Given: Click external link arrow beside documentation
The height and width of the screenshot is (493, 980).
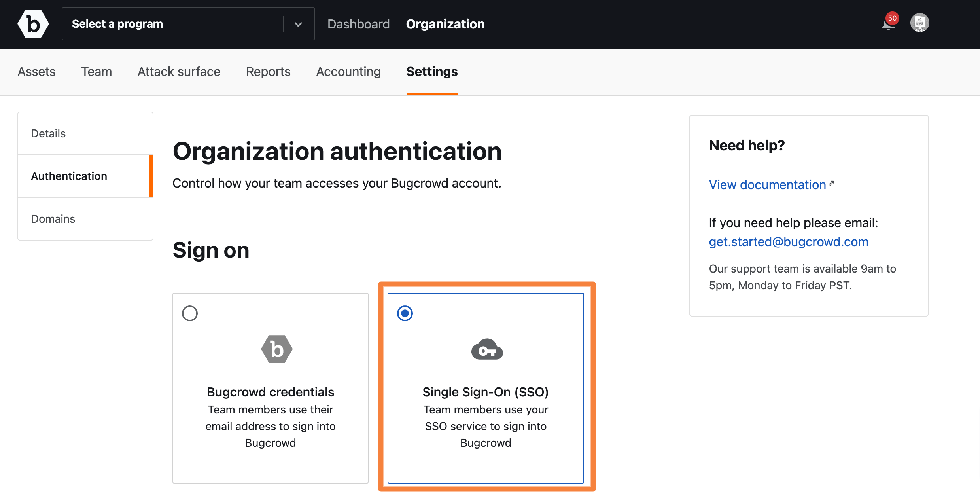Looking at the screenshot, I should [x=831, y=183].
